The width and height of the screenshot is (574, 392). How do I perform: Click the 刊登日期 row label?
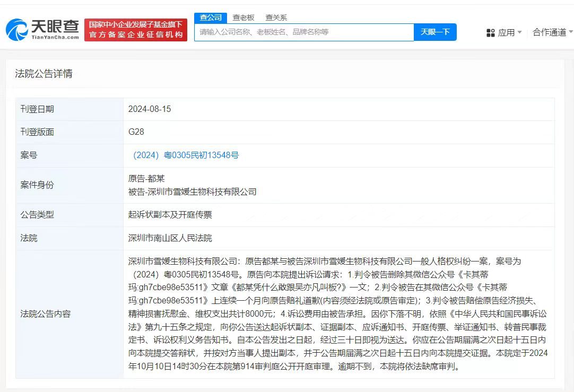pyautogui.click(x=37, y=109)
